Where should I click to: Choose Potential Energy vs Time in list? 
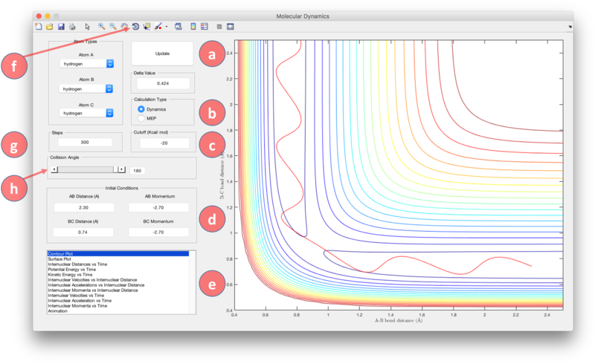pos(73,270)
